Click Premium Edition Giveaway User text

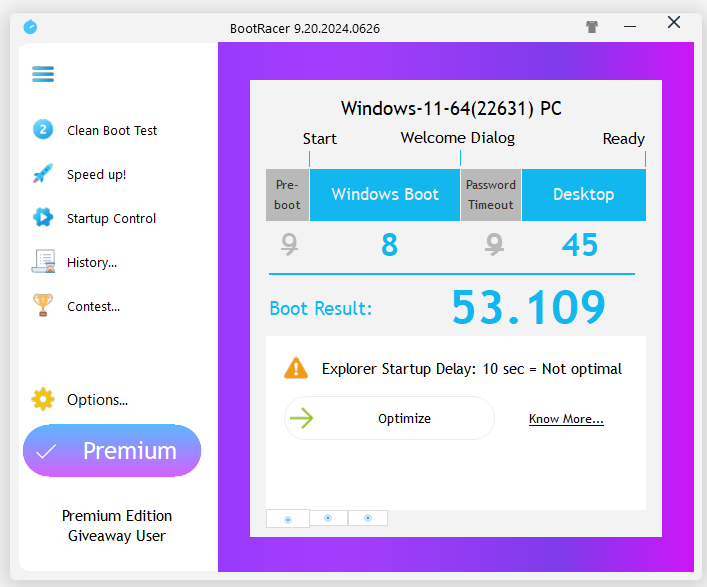click(117, 526)
